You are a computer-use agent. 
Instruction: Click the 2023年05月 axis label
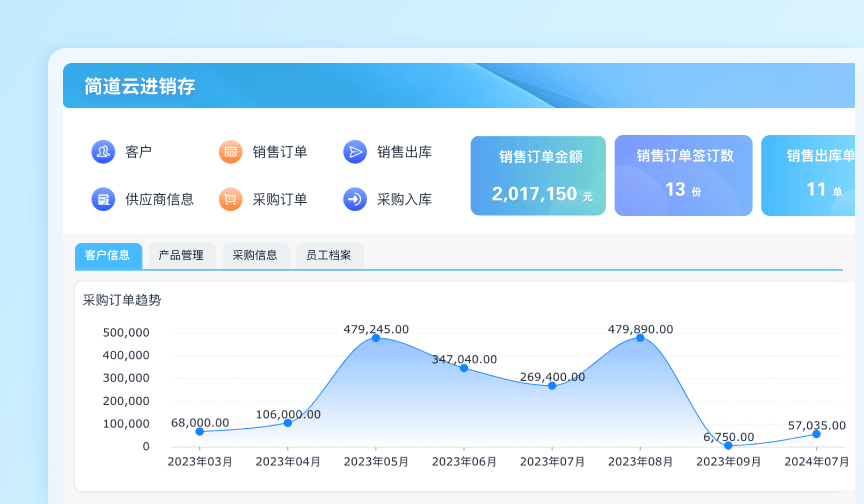coord(376,462)
